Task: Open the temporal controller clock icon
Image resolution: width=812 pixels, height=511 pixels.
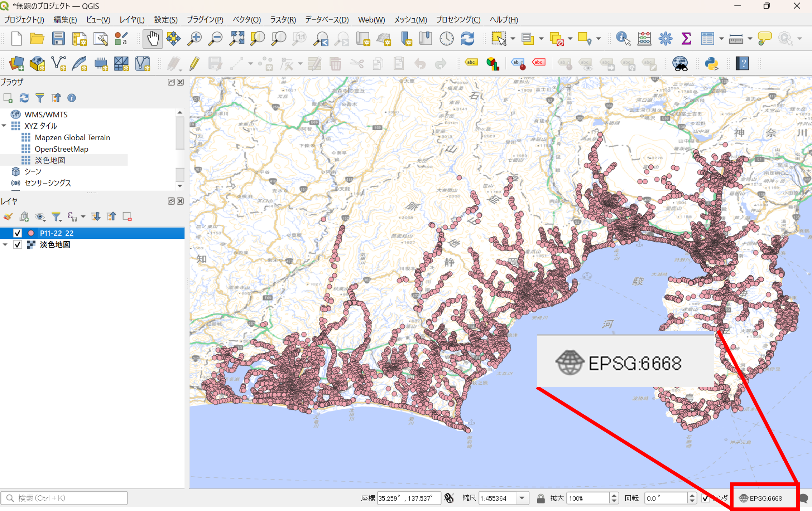Action: tap(446, 39)
